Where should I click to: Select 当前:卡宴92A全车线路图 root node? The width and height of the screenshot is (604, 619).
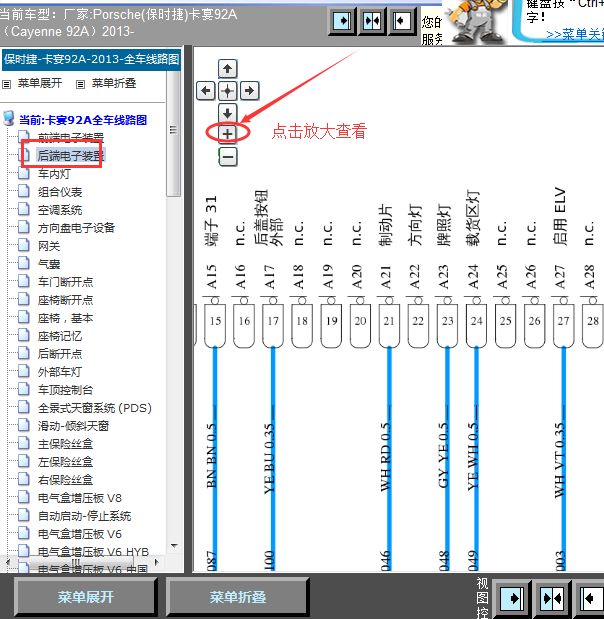pyautogui.click(x=83, y=120)
